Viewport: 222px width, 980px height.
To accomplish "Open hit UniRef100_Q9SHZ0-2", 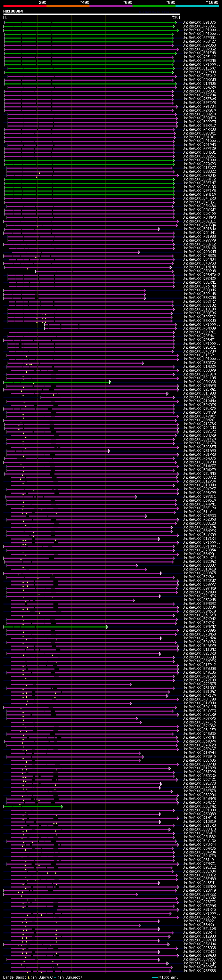I will click(201, 275).
